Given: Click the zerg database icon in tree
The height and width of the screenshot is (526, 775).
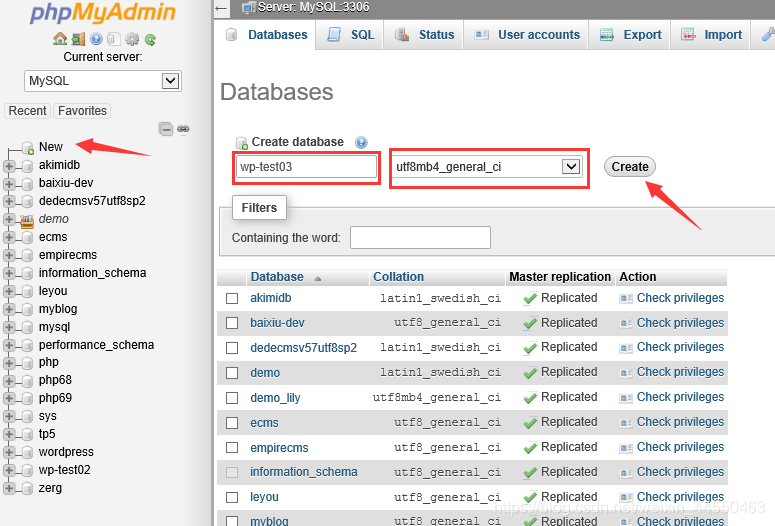Looking at the screenshot, I should click(x=27, y=488).
